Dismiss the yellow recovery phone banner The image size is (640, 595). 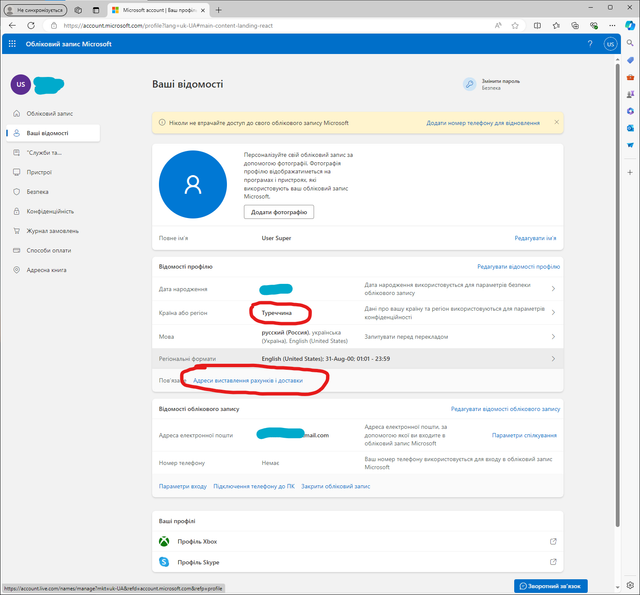(x=556, y=122)
